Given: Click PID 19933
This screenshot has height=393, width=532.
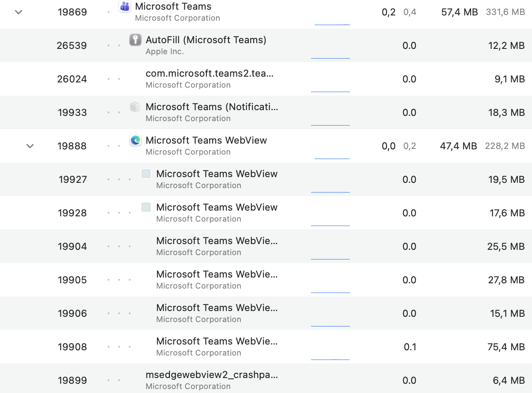Looking at the screenshot, I should click(x=72, y=112).
